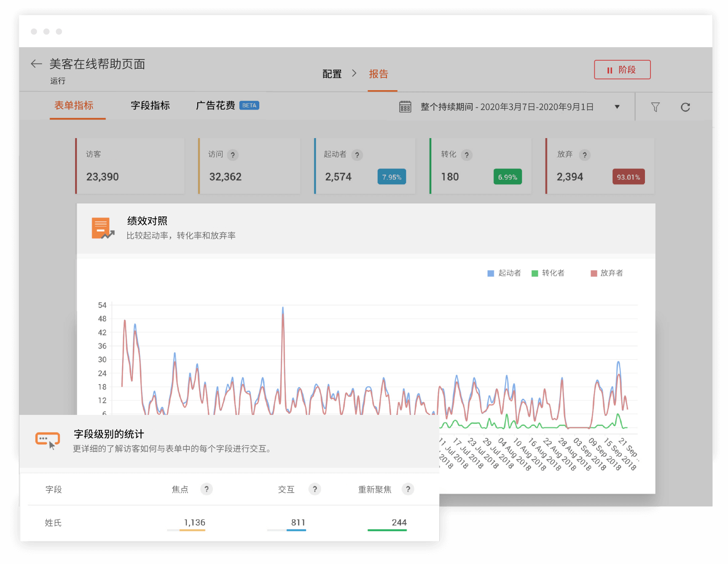Toggle 转化者 series in chart legend
Image resolution: width=728 pixels, height=564 pixels.
548,273
